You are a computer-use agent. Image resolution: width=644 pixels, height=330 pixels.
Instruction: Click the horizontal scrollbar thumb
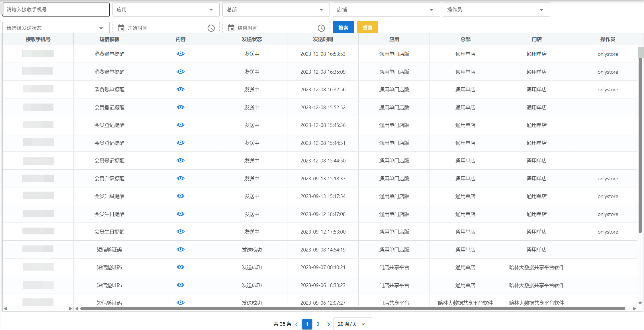click(x=353, y=308)
